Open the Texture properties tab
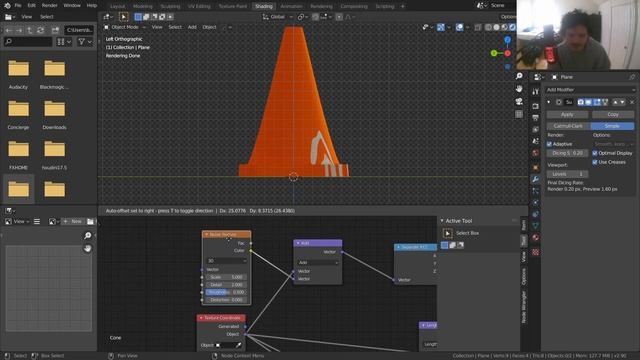Screen dimensions: 640x360 [x=536, y=252]
